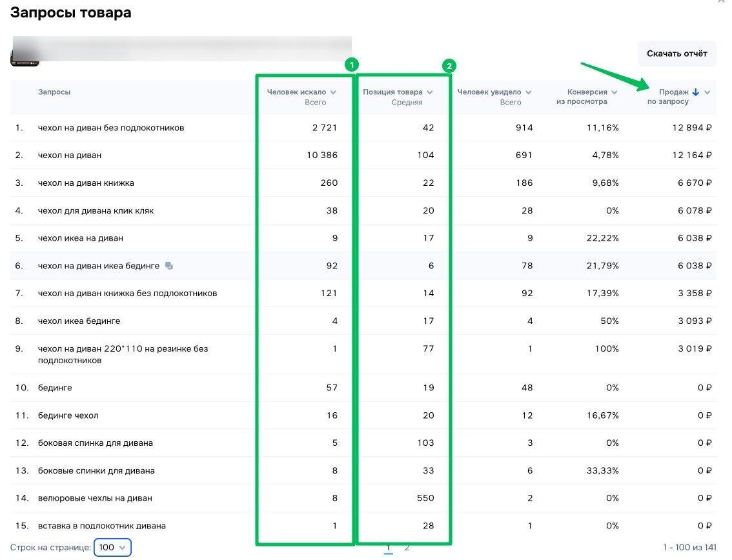
Task: Click the sales value 12 164 ₽
Action: coord(692,155)
